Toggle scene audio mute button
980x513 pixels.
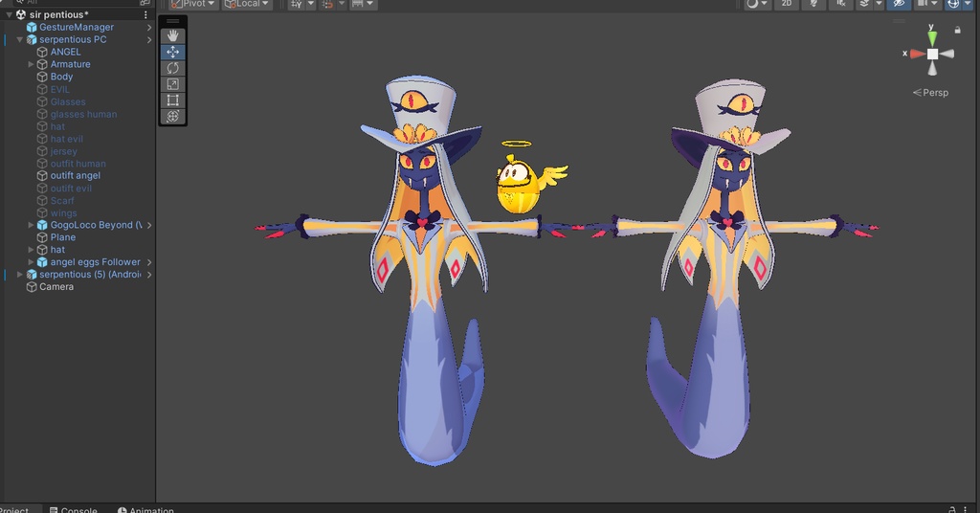[841, 4]
